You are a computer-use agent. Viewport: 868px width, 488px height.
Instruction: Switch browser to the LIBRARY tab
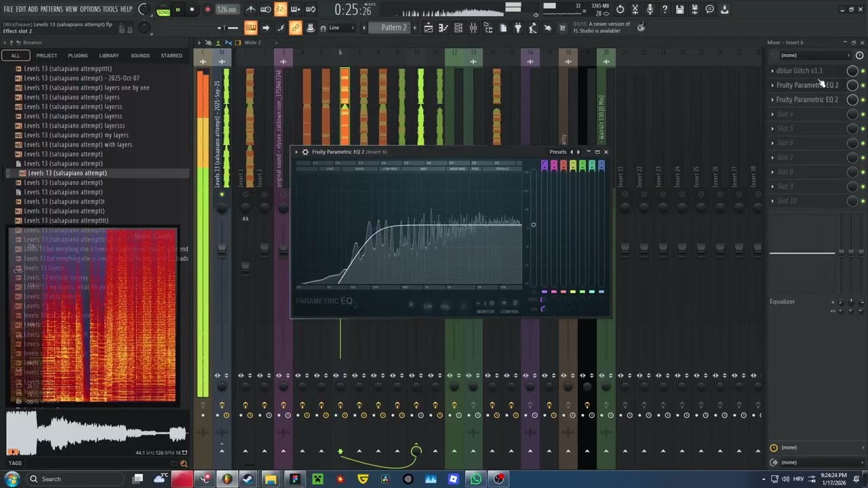pyautogui.click(x=109, y=56)
